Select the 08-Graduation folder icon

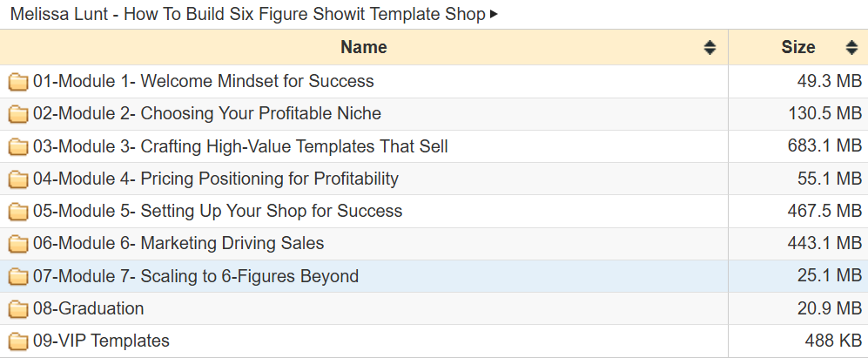pos(18,308)
